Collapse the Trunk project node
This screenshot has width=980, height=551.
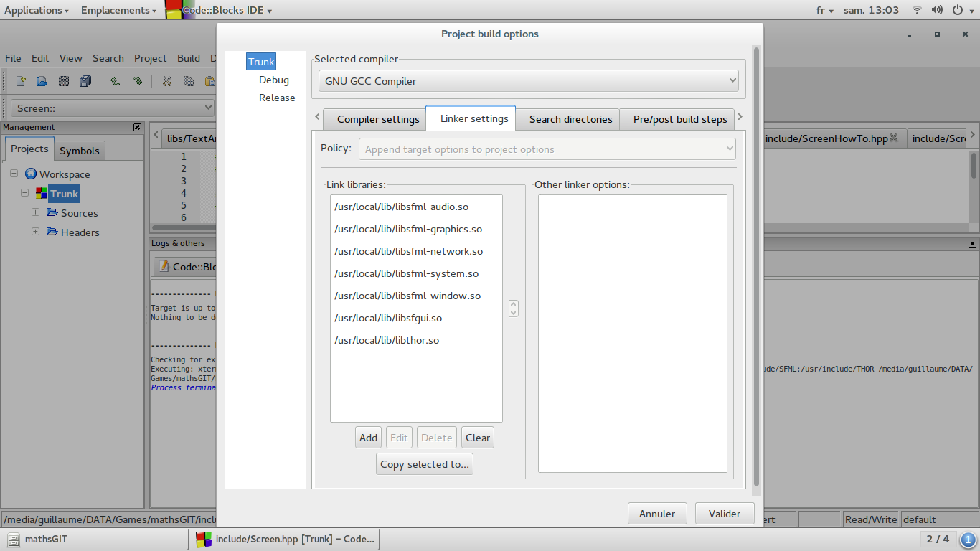[x=25, y=193]
